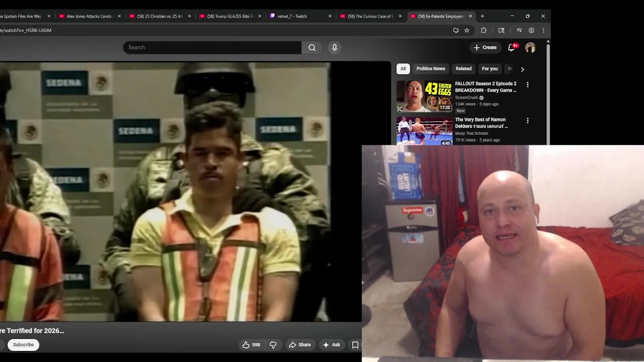The height and width of the screenshot is (362, 644).
Task: Select the All filter chip
Action: tap(403, 69)
